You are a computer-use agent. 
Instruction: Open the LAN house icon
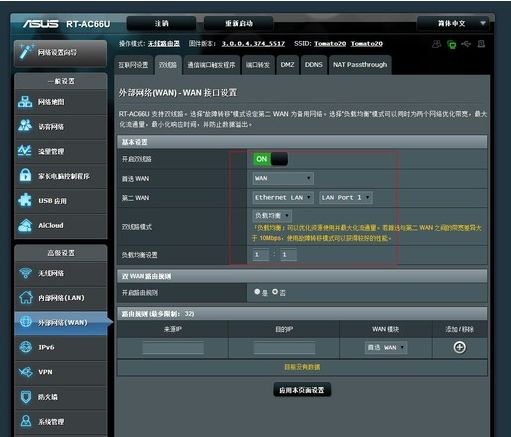click(26, 297)
